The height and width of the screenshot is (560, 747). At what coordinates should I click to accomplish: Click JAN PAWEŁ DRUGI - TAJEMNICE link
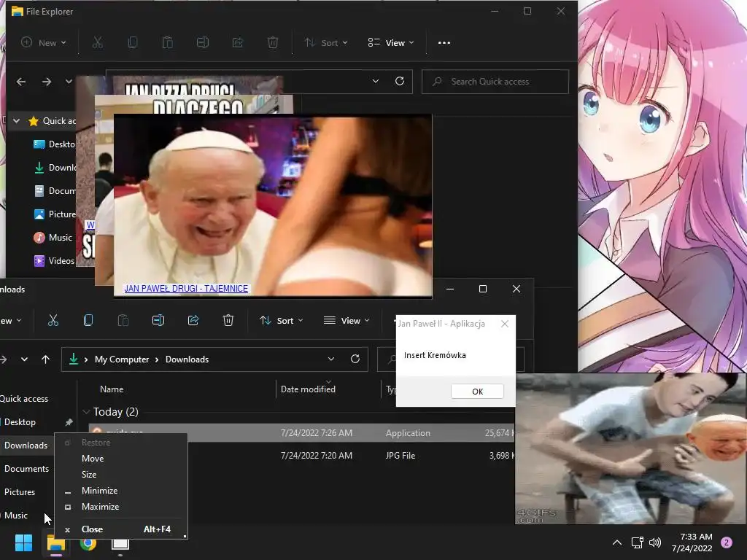[186, 289]
